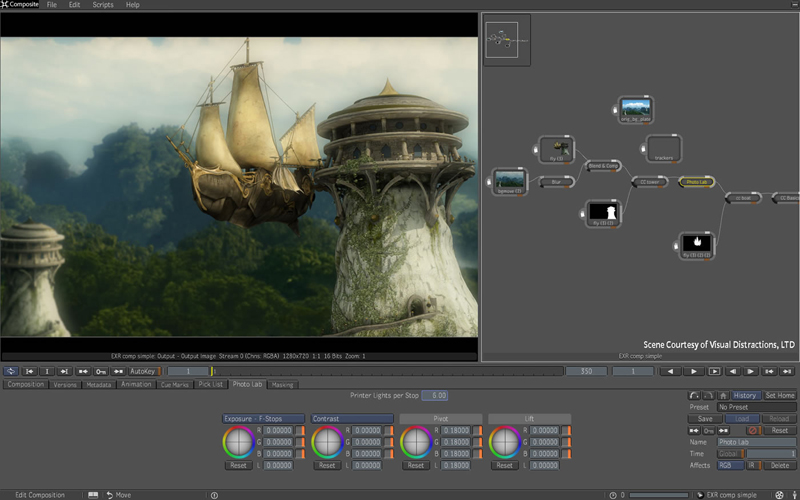800x500 pixels.
Task: Click the Delete button
Action: [x=780, y=465]
